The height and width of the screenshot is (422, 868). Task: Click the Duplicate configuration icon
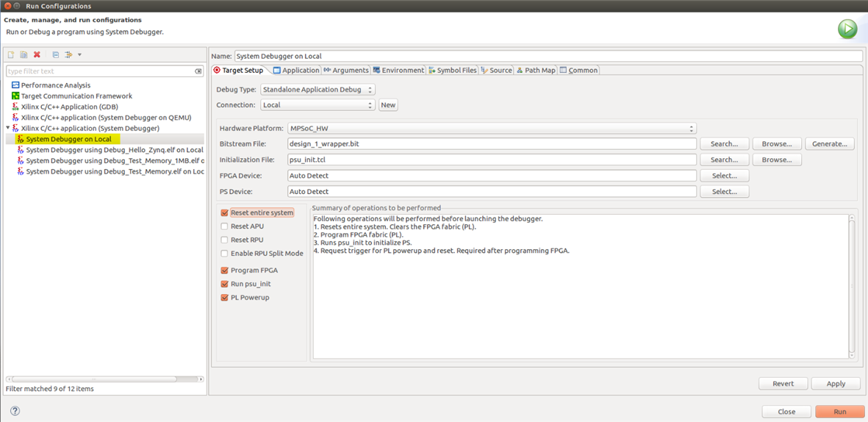(x=24, y=55)
